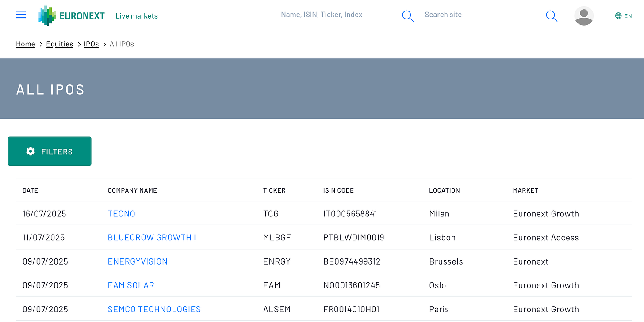Click the gear icon in Filters button
The height and width of the screenshot is (322, 644).
pyautogui.click(x=31, y=152)
